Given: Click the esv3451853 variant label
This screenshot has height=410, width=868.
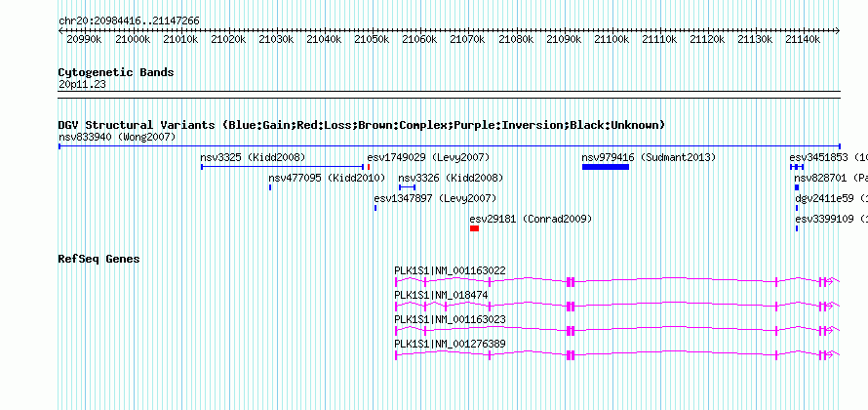Looking at the screenshot, I should click(828, 157).
